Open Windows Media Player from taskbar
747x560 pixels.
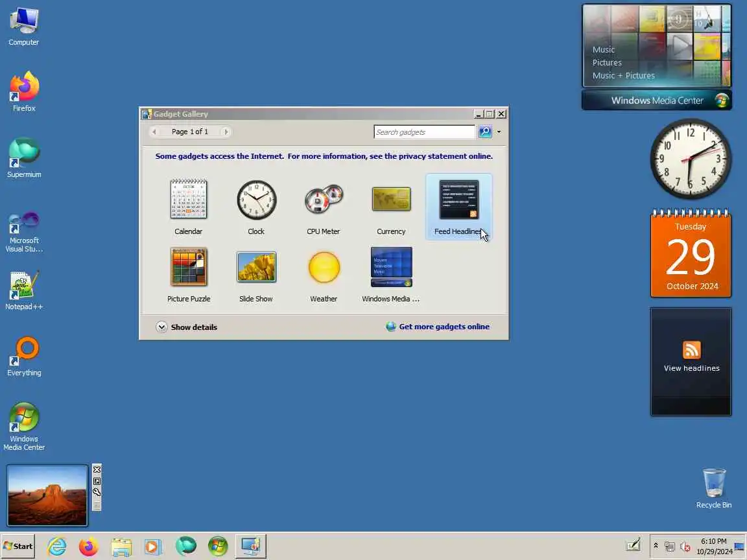click(153, 546)
